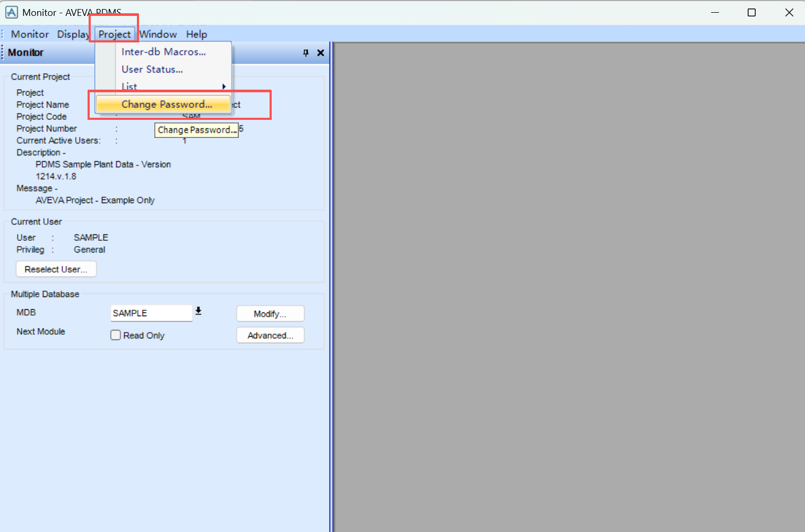The height and width of the screenshot is (532, 805).
Task: Open the Display menu
Action: [73, 34]
